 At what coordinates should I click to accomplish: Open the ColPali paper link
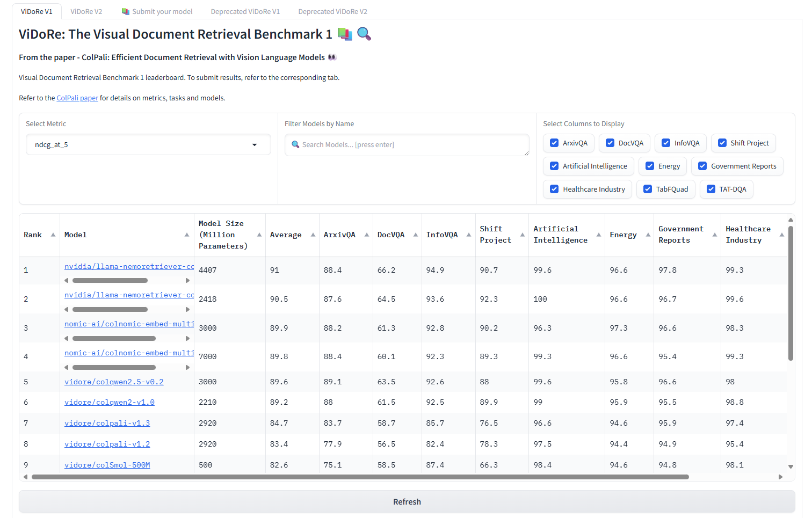coord(77,98)
